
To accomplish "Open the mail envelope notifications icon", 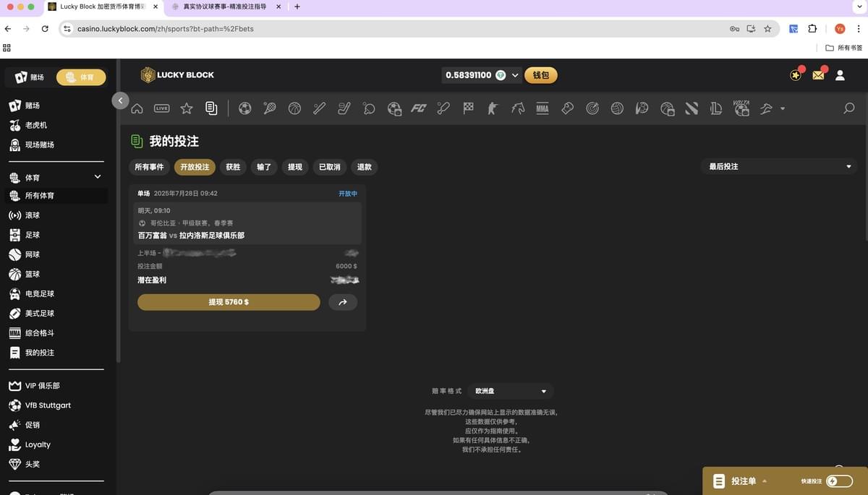I will tap(818, 75).
